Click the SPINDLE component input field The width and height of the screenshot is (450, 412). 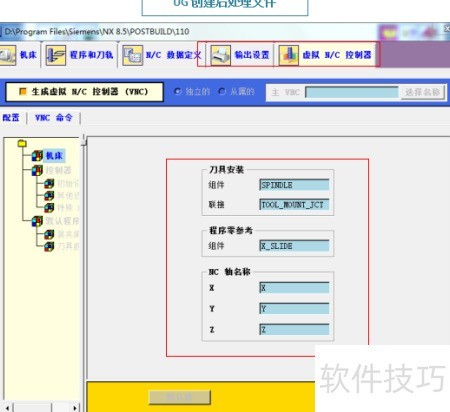(x=294, y=185)
